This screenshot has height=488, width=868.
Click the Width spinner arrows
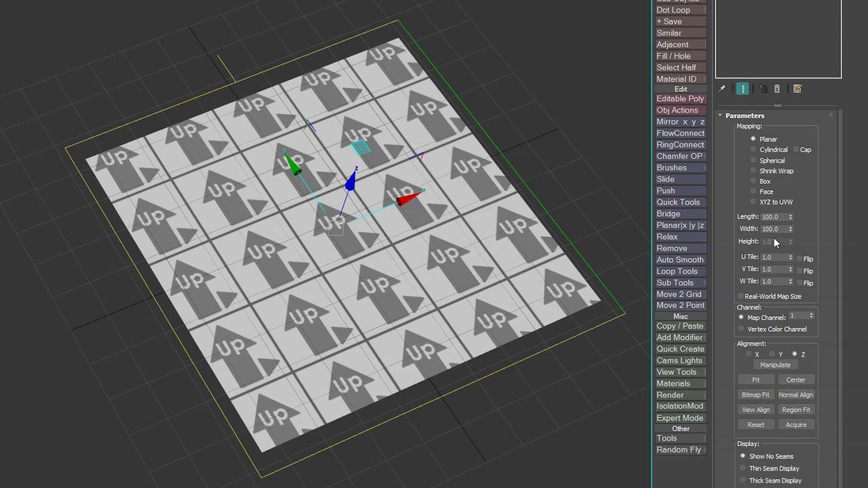[790, 229]
